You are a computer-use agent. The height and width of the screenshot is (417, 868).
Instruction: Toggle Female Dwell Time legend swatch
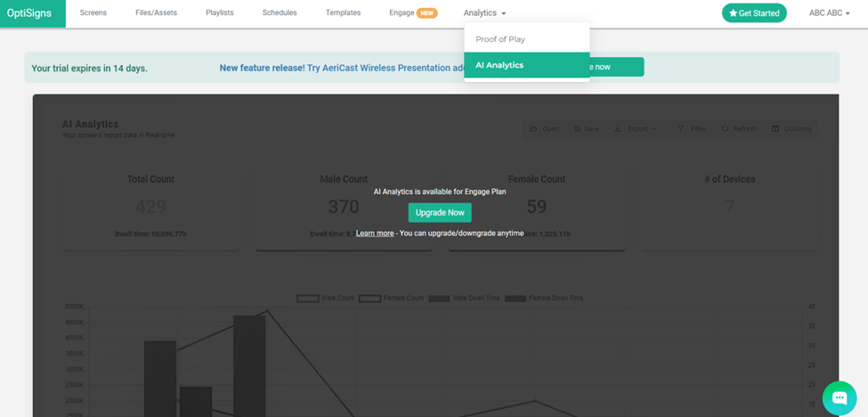(x=515, y=298)
